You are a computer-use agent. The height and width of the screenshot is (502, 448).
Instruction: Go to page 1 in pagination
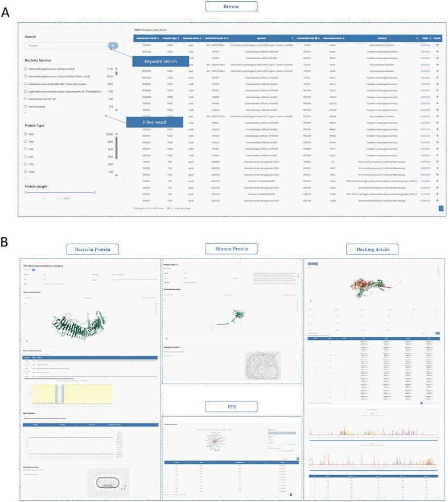point(441,208)
